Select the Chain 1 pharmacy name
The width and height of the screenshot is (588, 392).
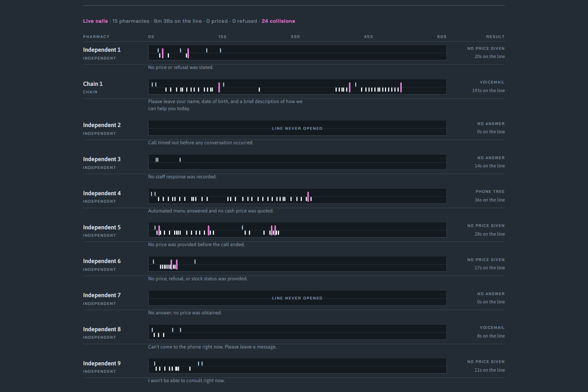click(93, 84)
